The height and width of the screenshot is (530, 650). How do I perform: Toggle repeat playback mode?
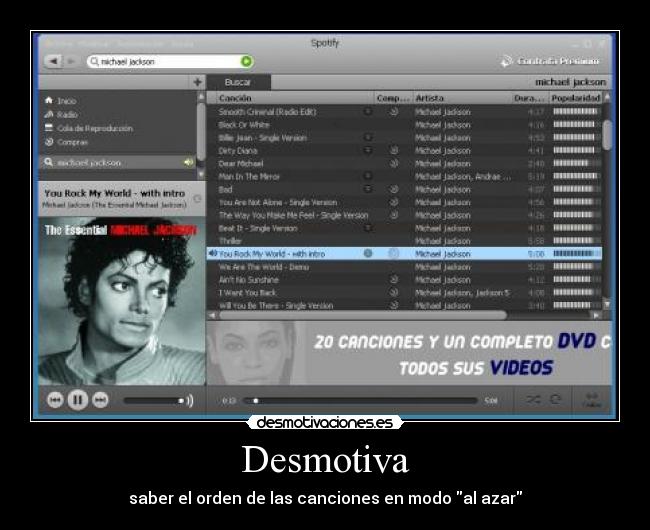coord(555,399)
